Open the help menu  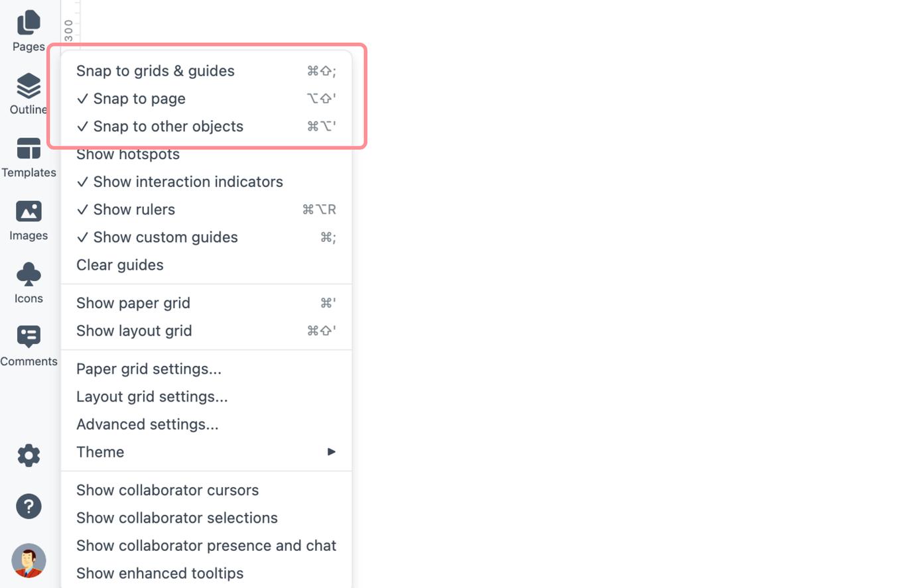[x=28, y=506]
